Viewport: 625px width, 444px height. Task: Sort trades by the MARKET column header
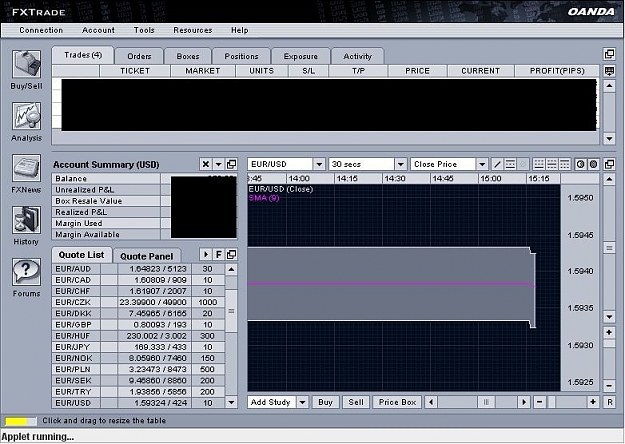click(x=202, y=71)
